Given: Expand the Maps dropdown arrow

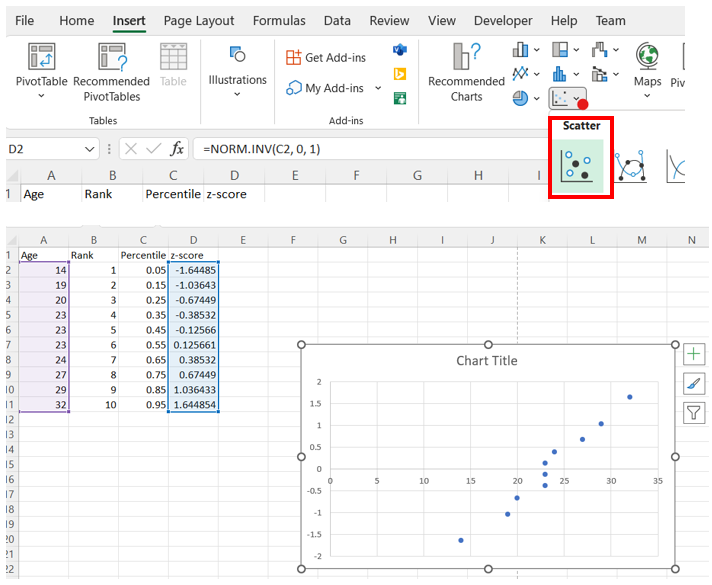Looking at the screenshot, I should coord(648,96).
